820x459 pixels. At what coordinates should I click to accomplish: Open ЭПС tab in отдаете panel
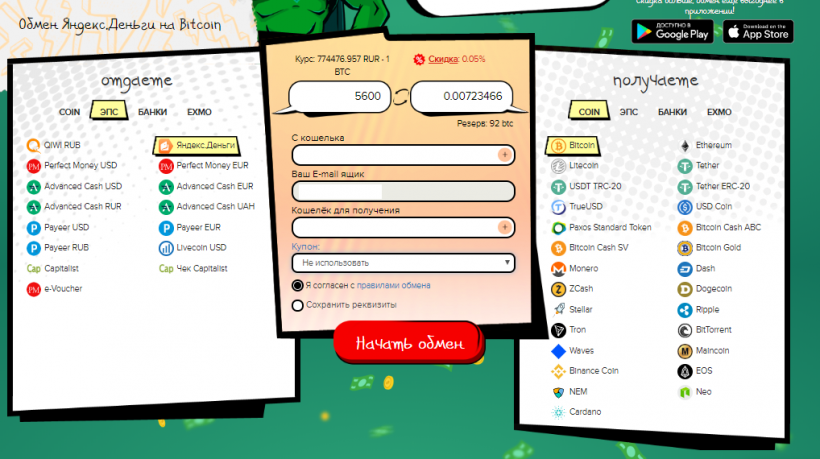pyautogui.click(x=109, y=111)
